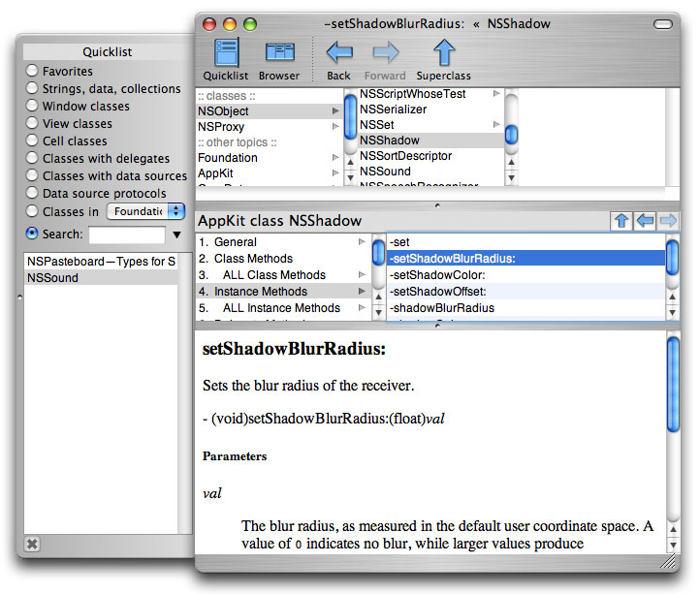Click the small up arrow in the AppKit class NSShadow header

point(621,221)
